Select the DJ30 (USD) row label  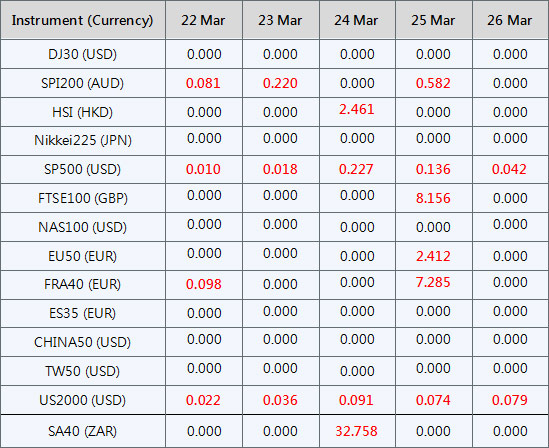tap(83, 54)
